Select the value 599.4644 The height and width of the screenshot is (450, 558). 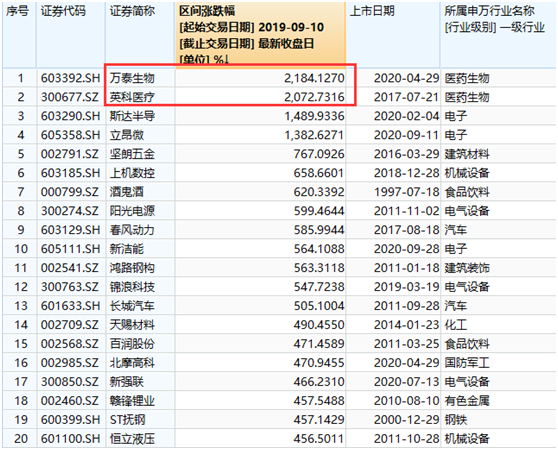click(319, 211)
